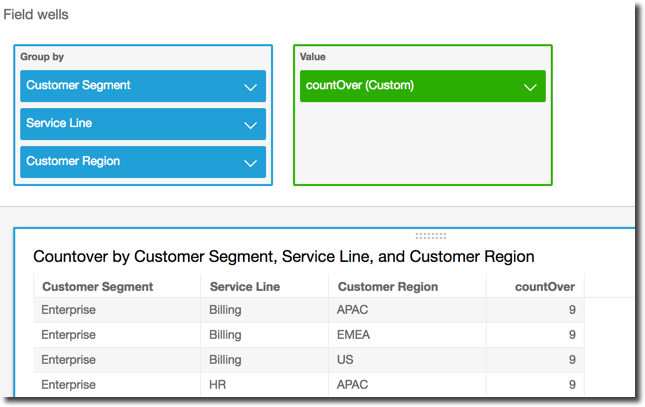Click the Customer Region table column header
The image size is (645, 407).
pos(387,287)
